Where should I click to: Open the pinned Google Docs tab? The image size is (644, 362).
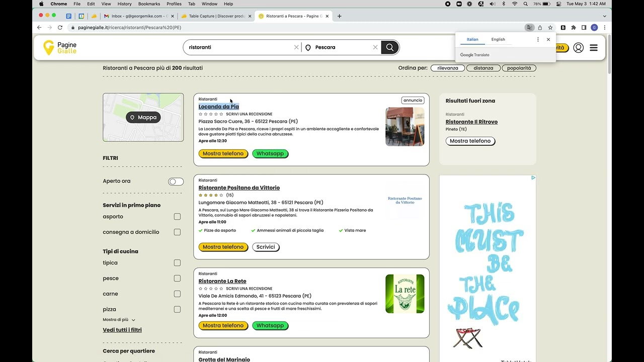(69, 16)
